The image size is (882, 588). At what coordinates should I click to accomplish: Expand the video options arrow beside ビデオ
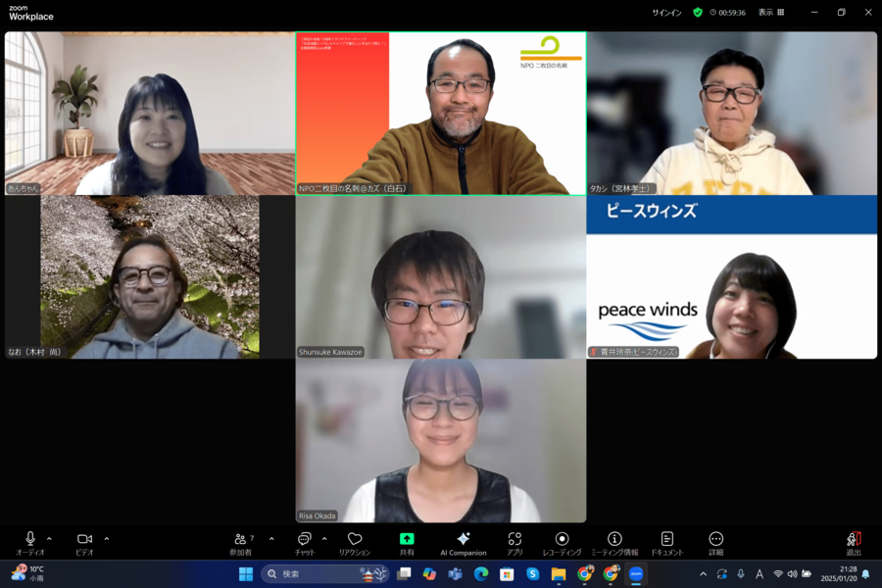[x=107, y=538]
